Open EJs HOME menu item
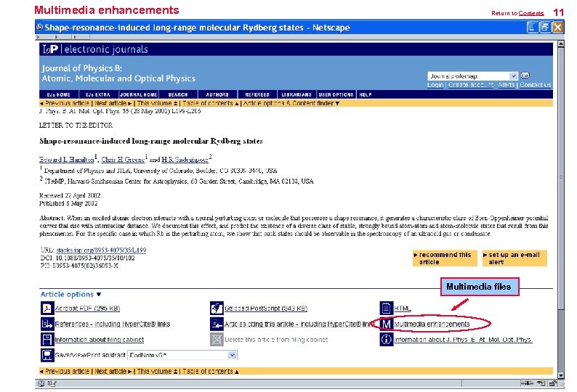Screen dimensions: 577x392 point(59,94)
